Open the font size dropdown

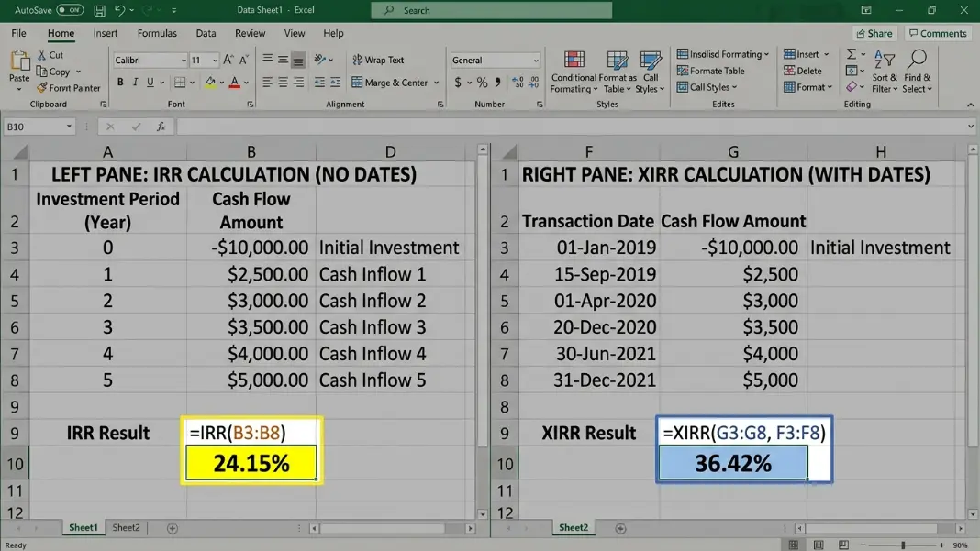coord(215,61)
